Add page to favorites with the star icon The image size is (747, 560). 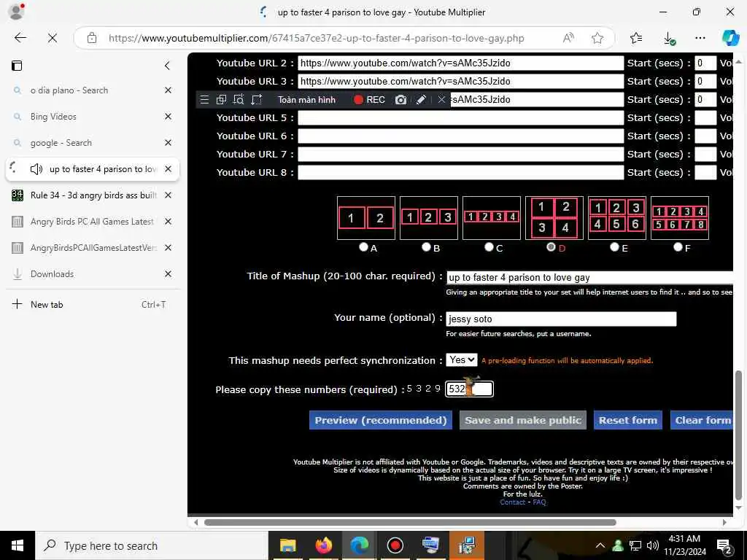(x=597, y=38)
